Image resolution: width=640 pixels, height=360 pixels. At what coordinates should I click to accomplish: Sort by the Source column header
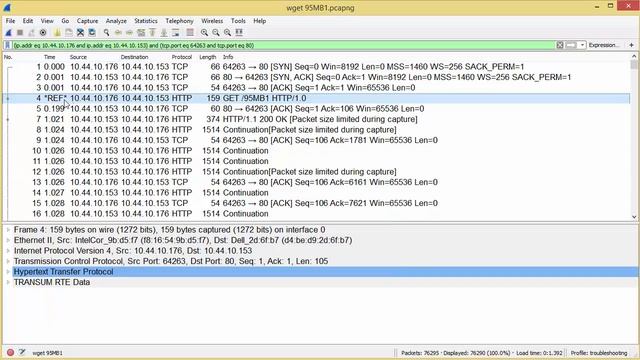tap(78, 57)
